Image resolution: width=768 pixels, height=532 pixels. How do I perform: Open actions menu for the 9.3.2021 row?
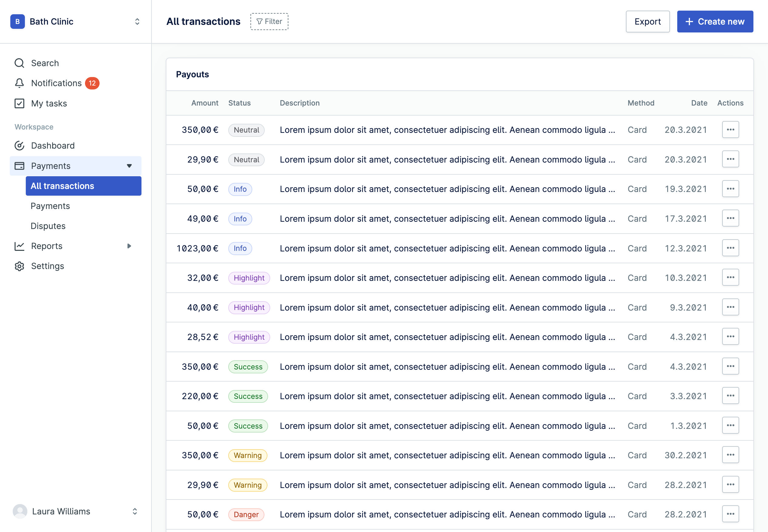730,307
